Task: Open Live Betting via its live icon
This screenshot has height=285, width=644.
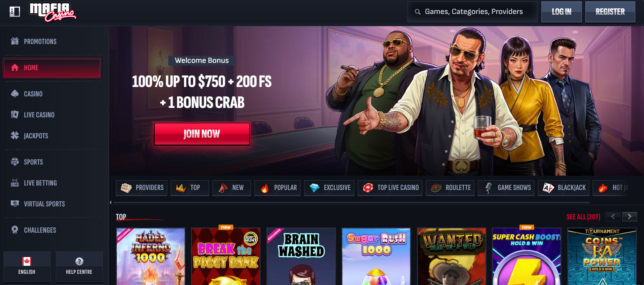Action: 15,183
